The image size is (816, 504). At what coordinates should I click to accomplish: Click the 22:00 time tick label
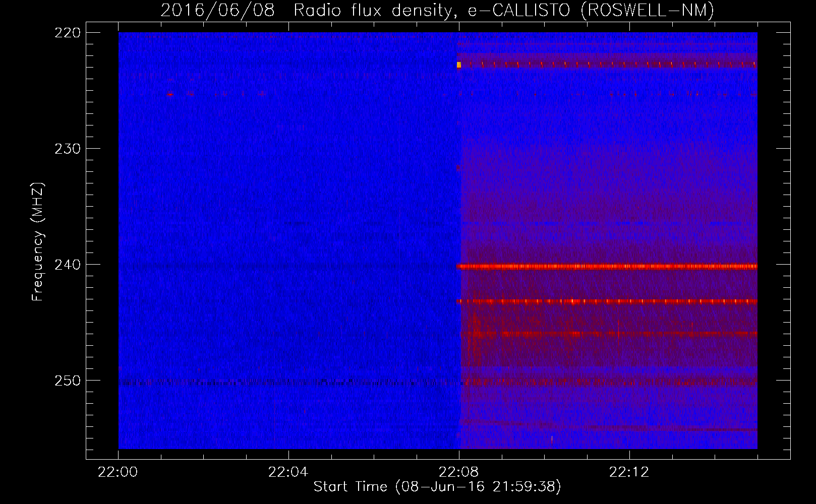118,472
